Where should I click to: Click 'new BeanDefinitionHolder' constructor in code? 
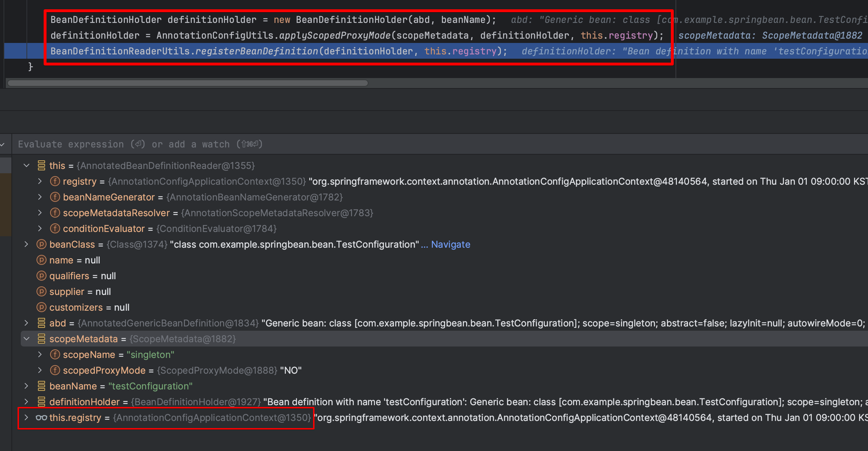click(x=341, y=20)
